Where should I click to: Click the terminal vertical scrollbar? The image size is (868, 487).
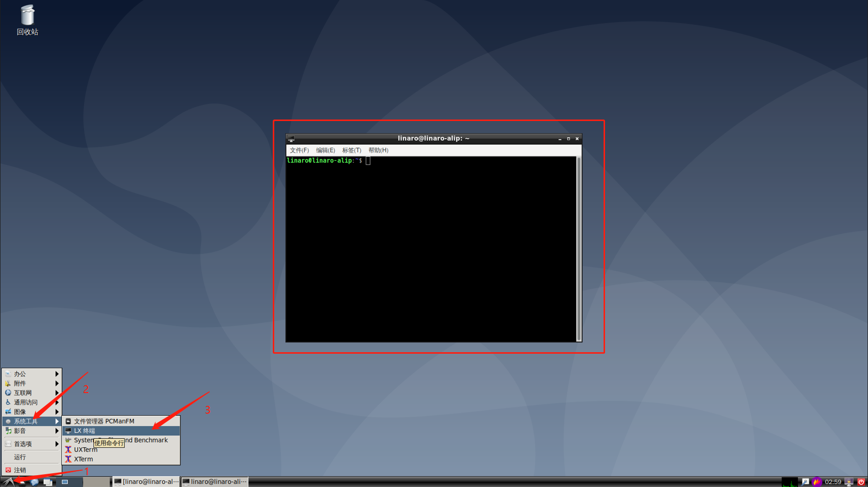click(579, 249)
